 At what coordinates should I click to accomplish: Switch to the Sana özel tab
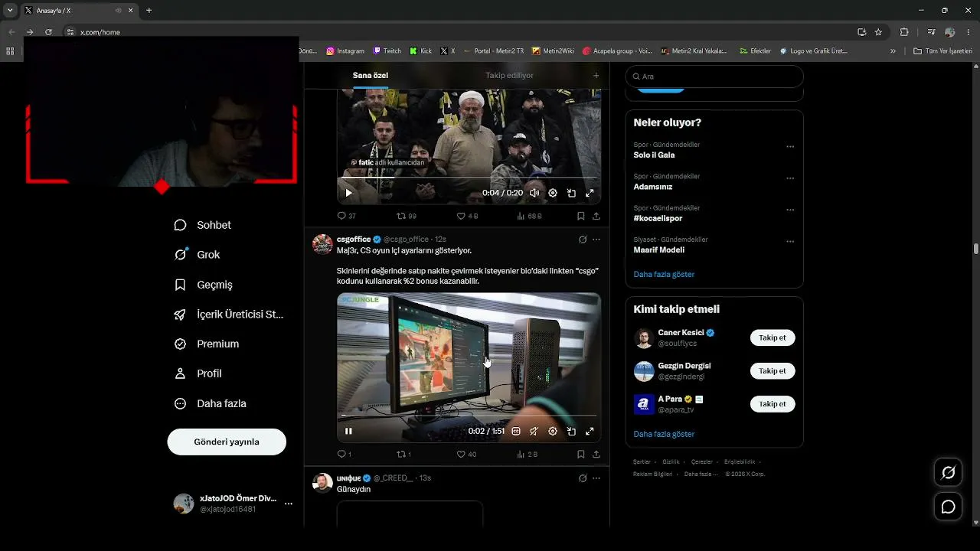point(371,76)
